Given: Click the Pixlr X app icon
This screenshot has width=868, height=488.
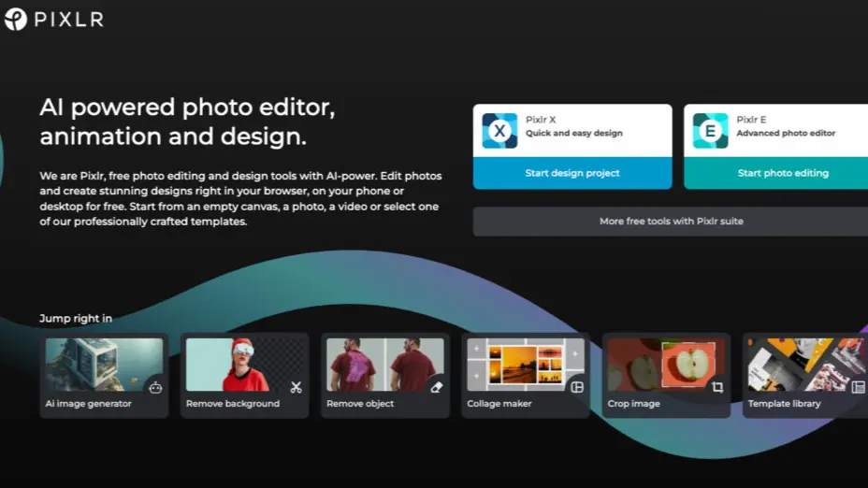Looking at the screenshot, I should pyautogui.click(x=499, y=131).
